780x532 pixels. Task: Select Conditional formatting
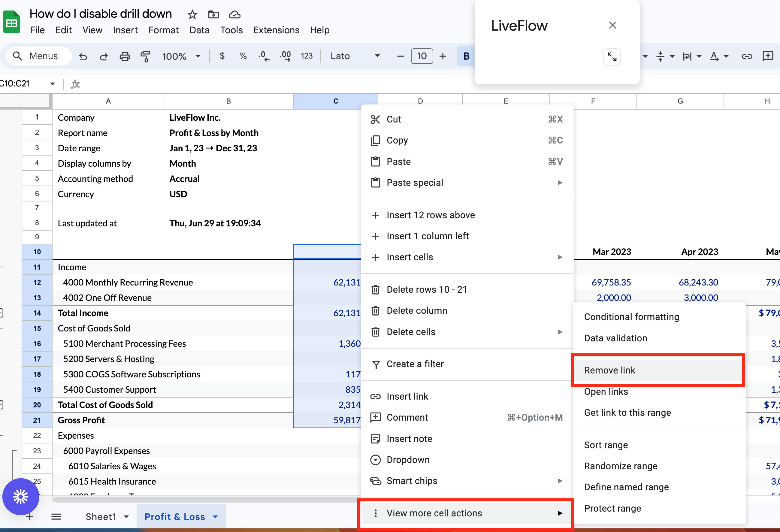[x=659, y=317]
